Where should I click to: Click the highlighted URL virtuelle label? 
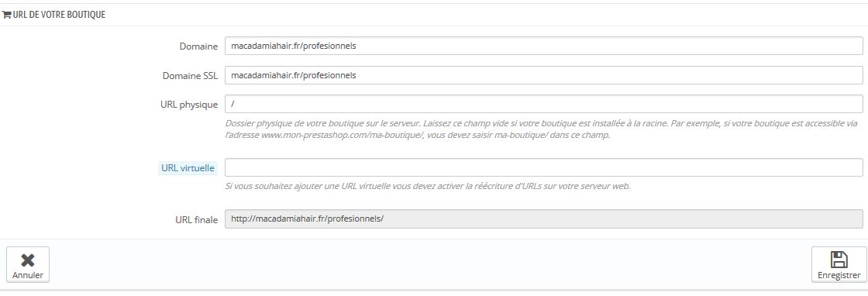(188, 167)
